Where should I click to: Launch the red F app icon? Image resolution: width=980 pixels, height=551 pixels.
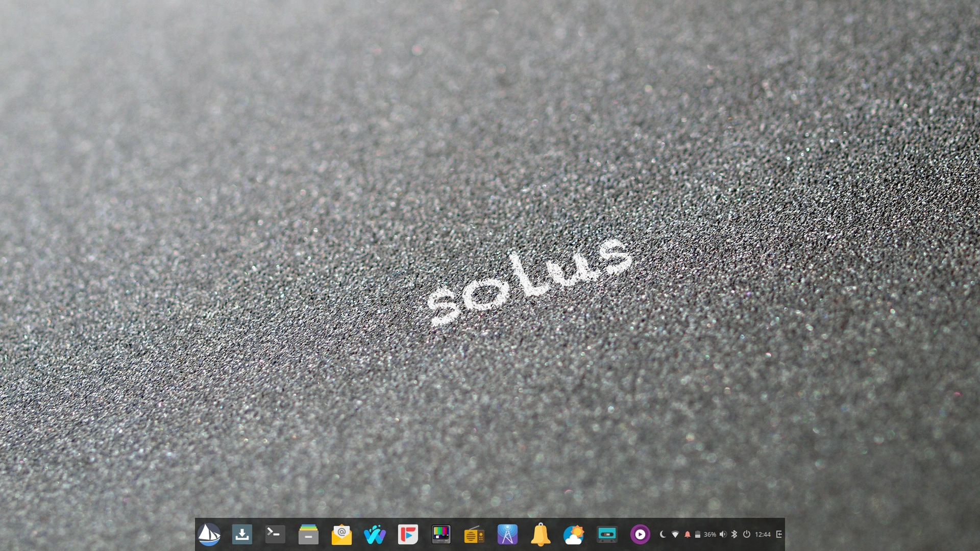[x=408, y=534]
